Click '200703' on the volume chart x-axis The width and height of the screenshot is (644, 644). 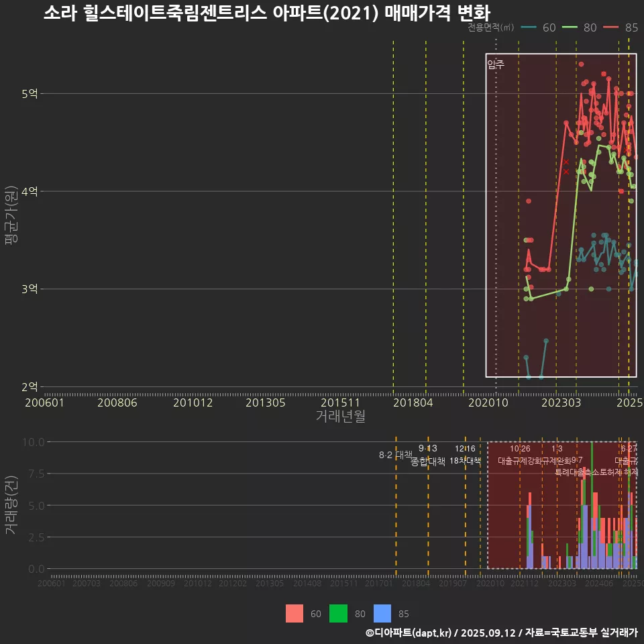point(87,583)
